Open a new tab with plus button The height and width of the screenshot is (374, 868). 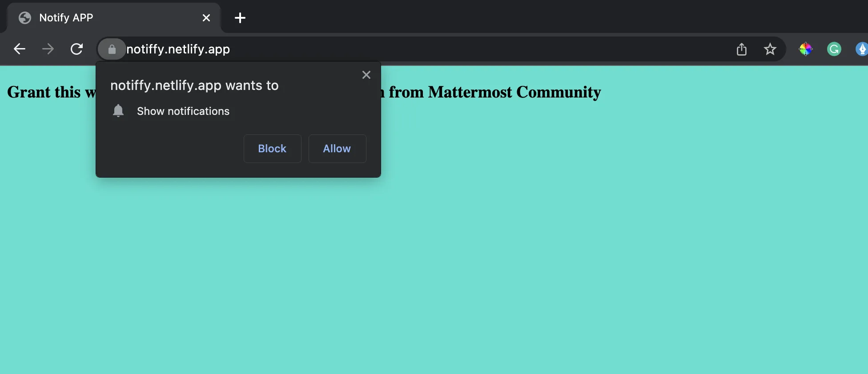tap(240, 18)
